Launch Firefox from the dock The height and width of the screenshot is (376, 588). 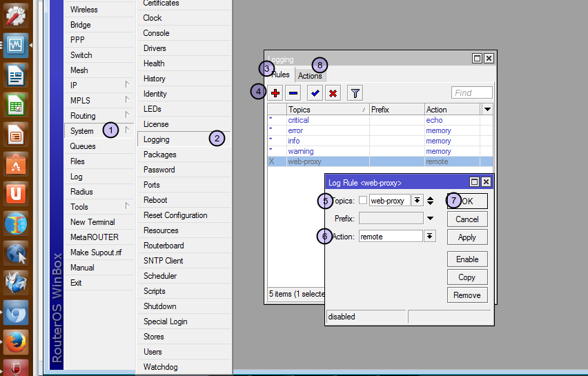pyautogui.click(x=15, y=341)
